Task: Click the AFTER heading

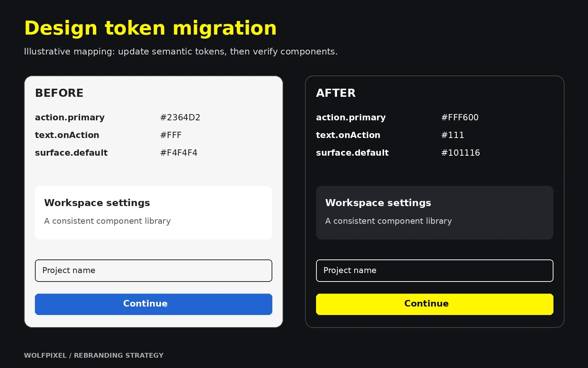Action: click(336, 93)
